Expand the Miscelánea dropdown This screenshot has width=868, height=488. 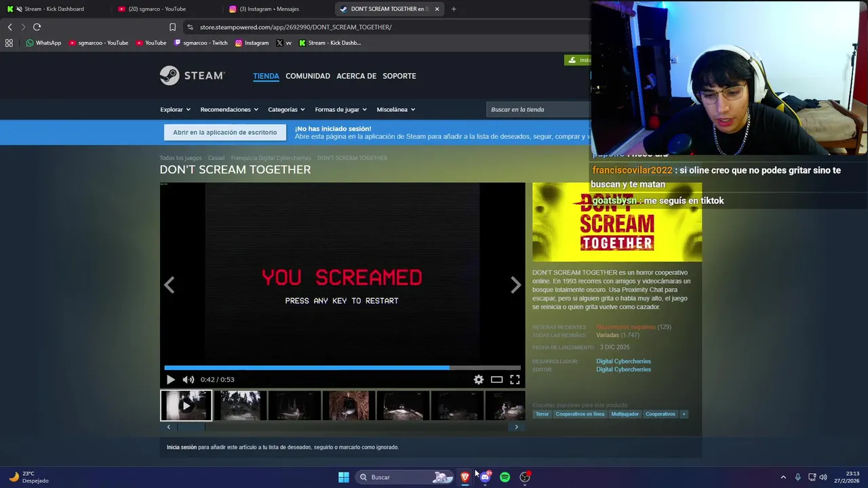click(395, 109)
